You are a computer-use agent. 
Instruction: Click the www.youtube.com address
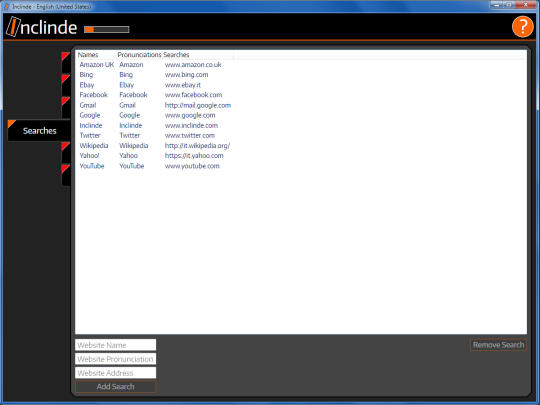(192, 166)
